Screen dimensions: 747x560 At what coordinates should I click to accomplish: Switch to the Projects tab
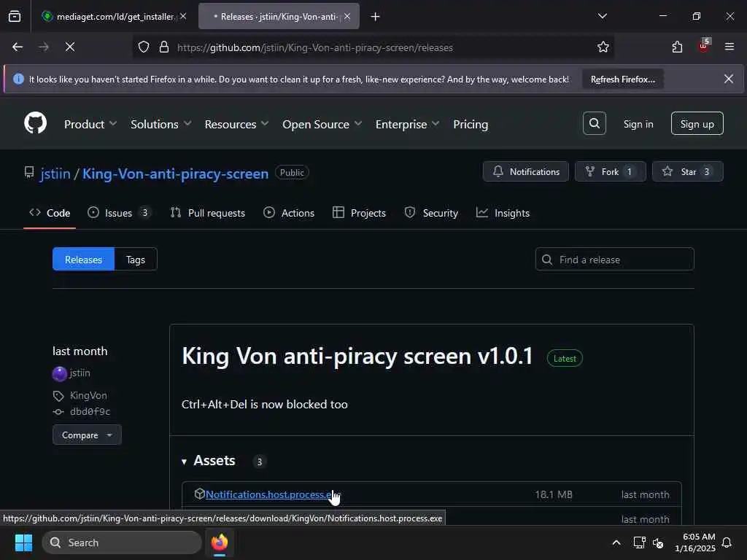pyautogui.click(x=359, y=213)
